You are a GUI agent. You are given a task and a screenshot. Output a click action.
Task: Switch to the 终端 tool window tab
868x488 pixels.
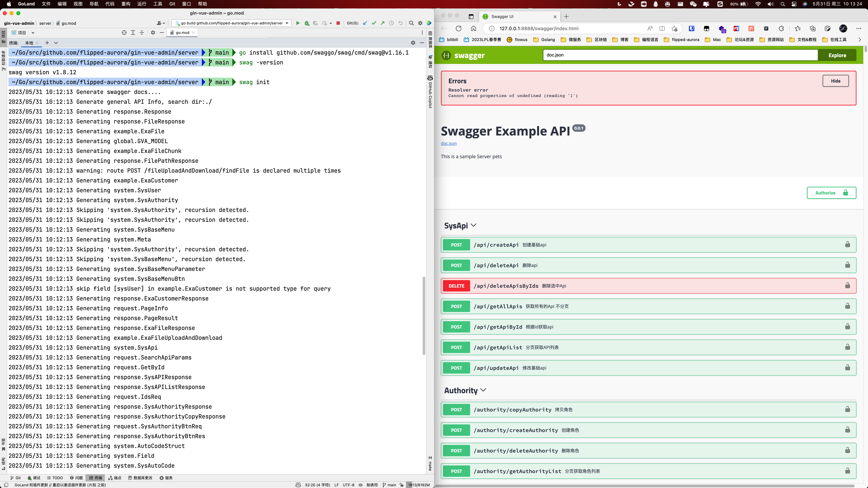[x=96, y=477]
